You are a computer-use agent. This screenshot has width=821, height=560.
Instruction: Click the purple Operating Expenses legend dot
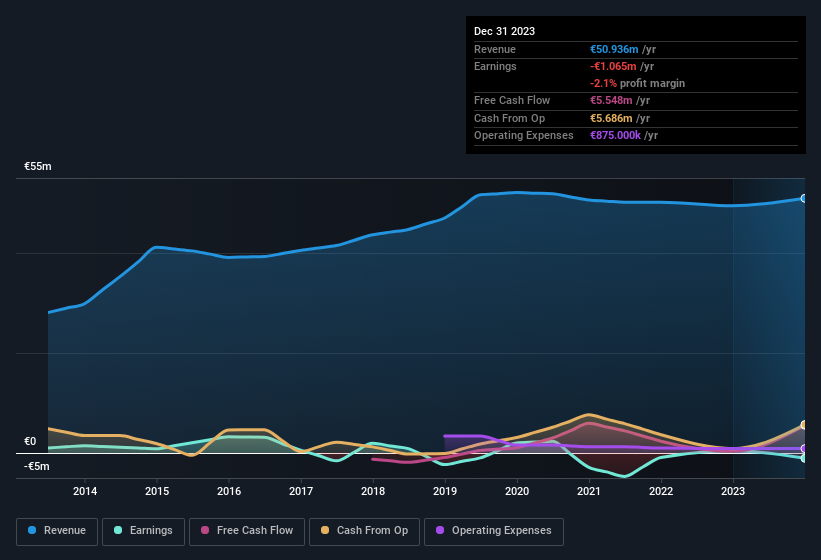tap(440, 530)
